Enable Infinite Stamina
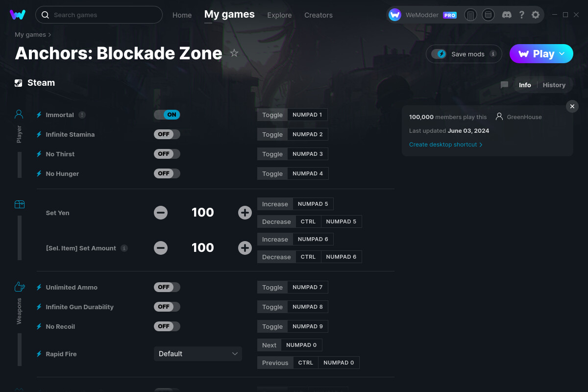Viewport: 588px width, 392px height. click(x=167, y=134)
